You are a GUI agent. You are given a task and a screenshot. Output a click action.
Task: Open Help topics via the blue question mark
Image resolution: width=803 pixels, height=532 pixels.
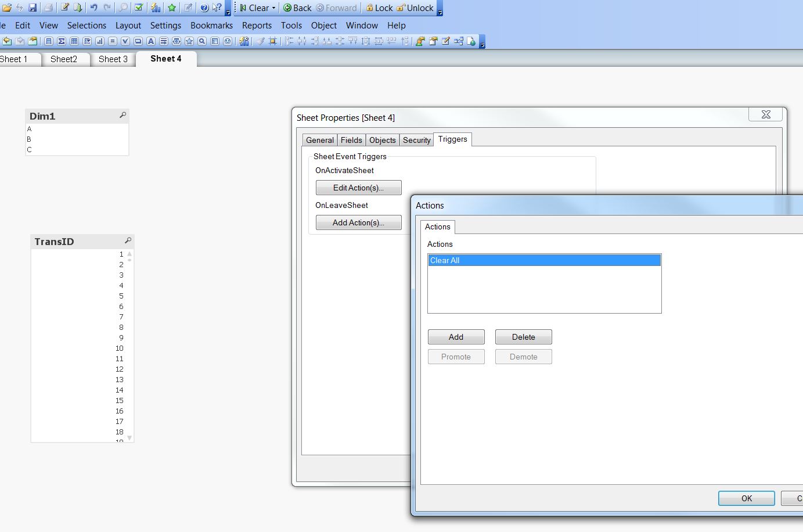(204, 8)
